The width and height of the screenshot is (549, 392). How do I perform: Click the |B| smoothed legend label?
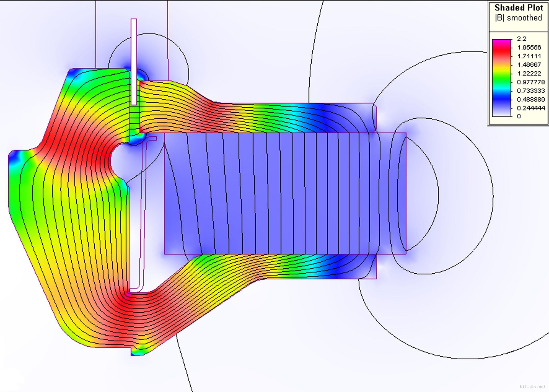pos(519,18)
